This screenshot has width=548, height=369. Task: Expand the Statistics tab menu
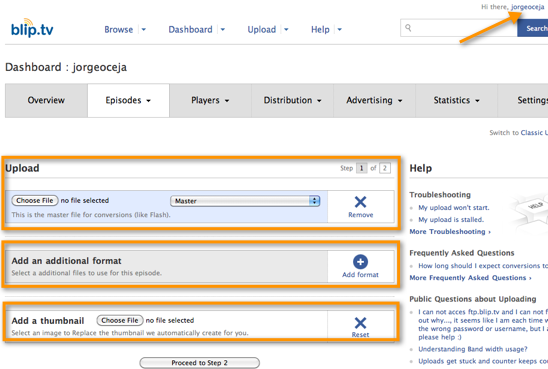tap(477, 101)
